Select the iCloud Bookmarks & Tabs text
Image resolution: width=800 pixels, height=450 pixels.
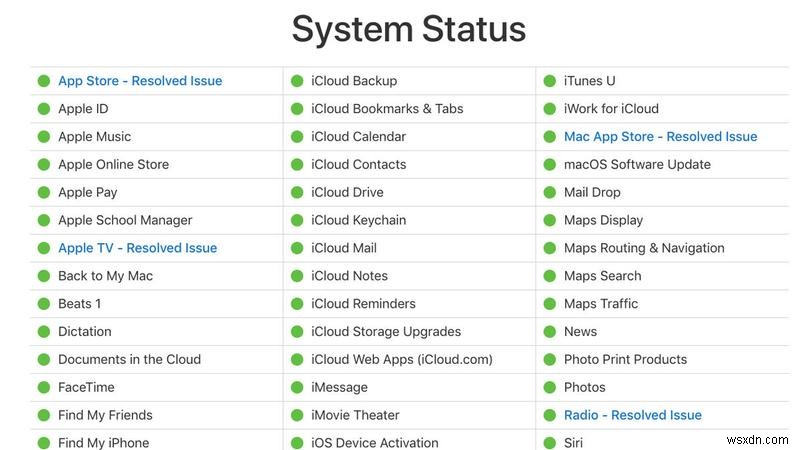coord(387,109)
